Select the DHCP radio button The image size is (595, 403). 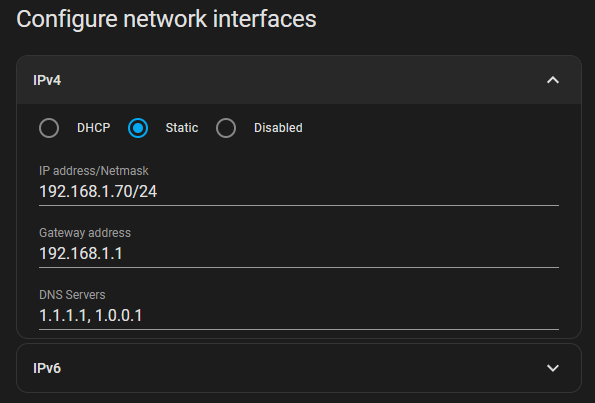[x=49, y=128]
